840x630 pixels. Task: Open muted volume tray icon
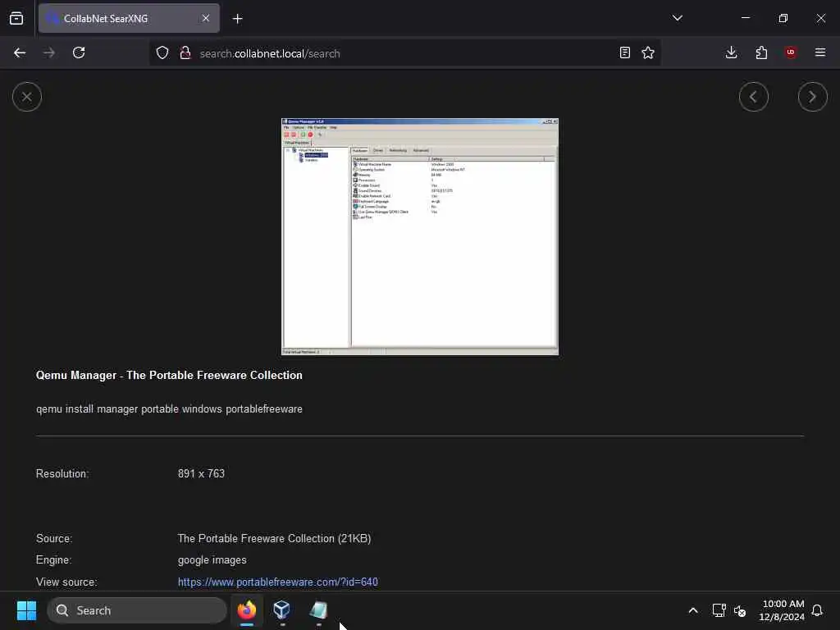point(741,610)
